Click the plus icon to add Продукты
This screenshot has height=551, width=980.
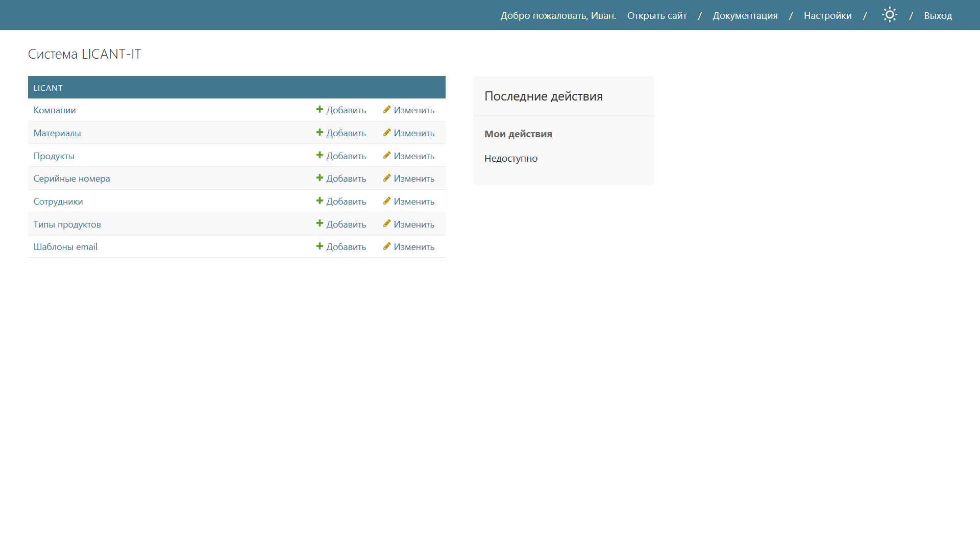[x=320, y=155]
